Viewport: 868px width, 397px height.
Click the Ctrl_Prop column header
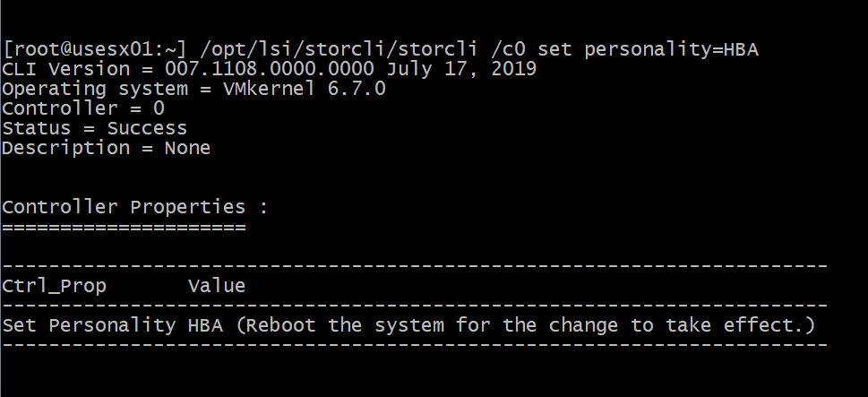pos(55,286)
